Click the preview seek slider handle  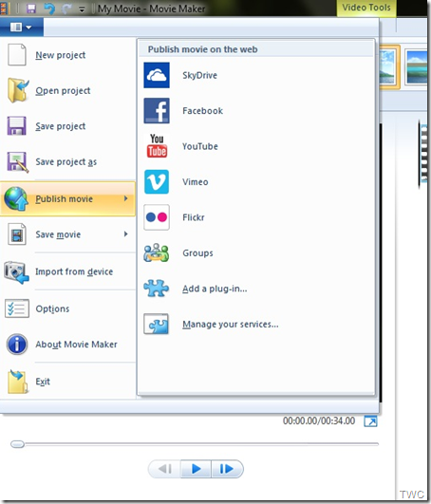(17, 444)
